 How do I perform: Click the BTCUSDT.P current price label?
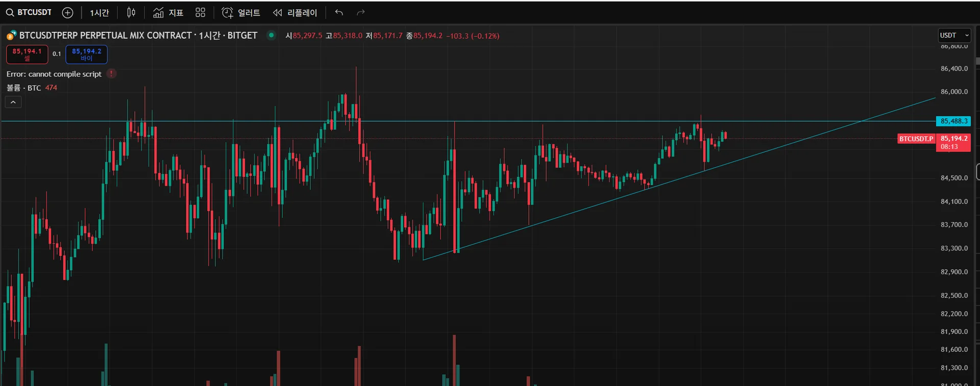click(916, 139)
